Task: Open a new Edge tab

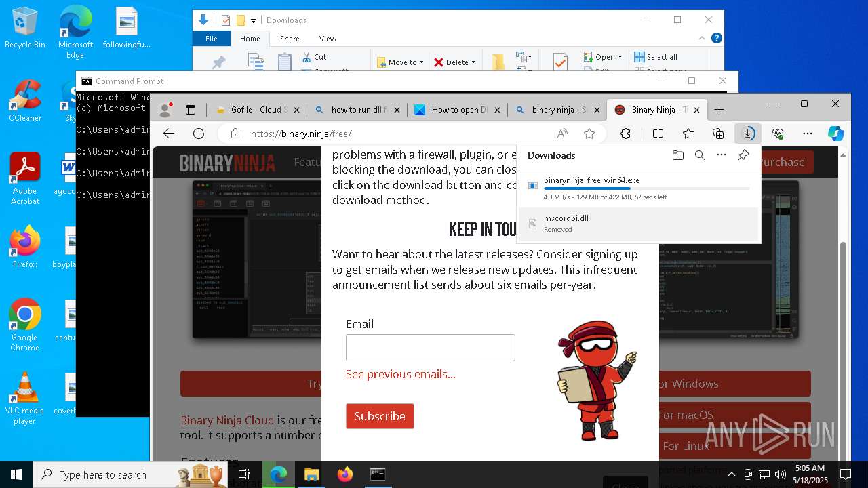Action: [719, 110]
